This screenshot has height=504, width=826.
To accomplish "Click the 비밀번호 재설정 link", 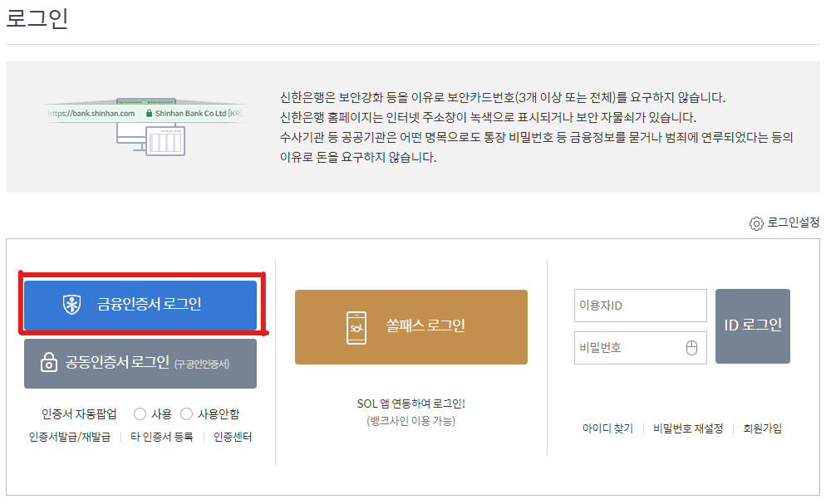I will 688,428.
